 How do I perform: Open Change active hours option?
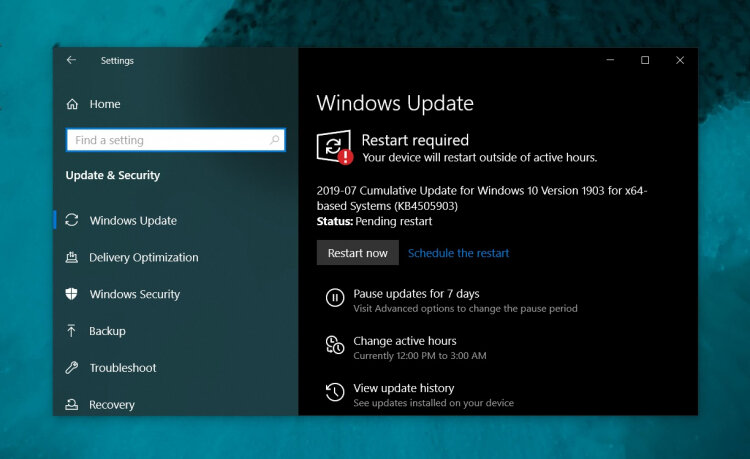click(x=405, y=341)
